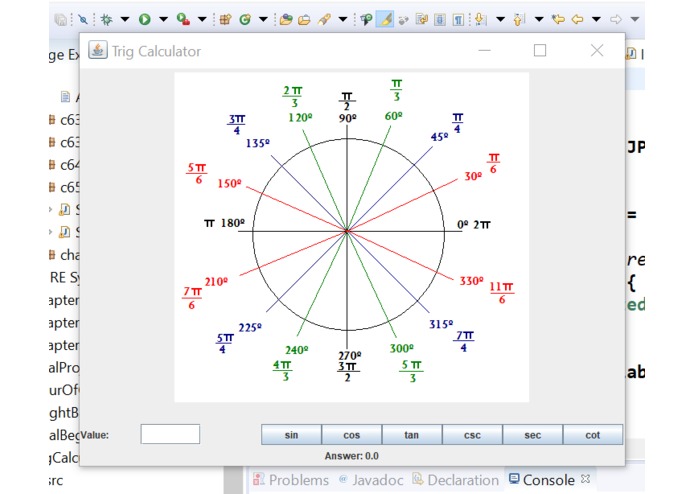Screen dimensions: 695x494
Task: Open the Debug dropdown arrow
Action: coord(125,19)
